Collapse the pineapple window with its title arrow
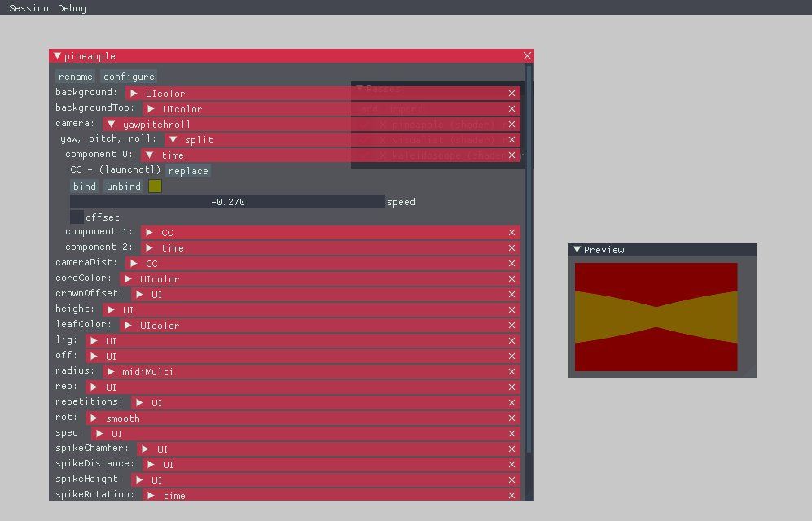This screenshot has height=521, width=812. pyautogui.click(x=57, y=56)
